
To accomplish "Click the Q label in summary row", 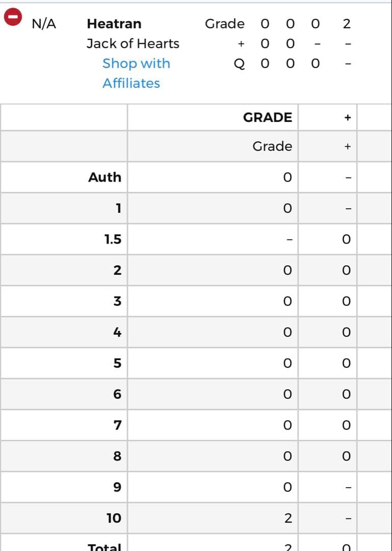I will click(x=239, y=64).
